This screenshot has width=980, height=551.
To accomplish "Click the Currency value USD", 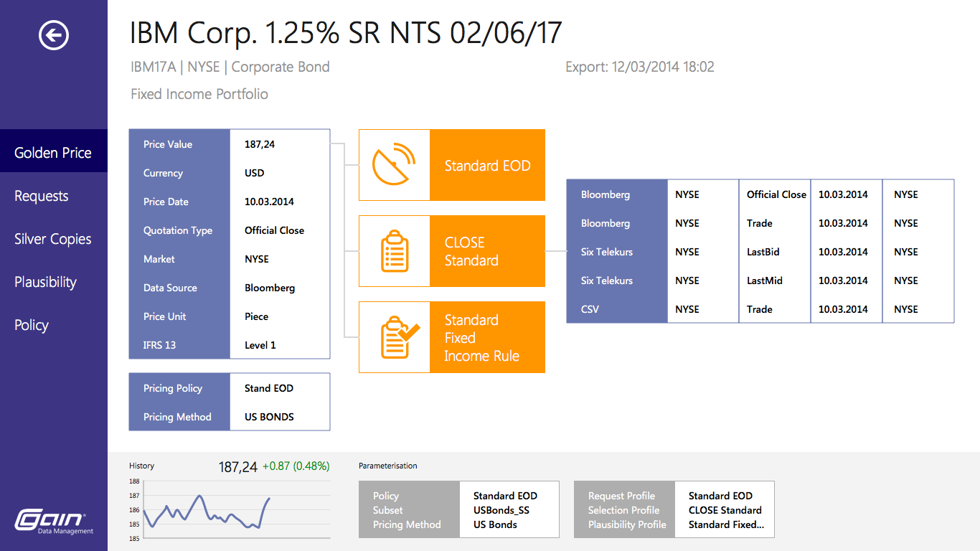I will tap(254, 173).
